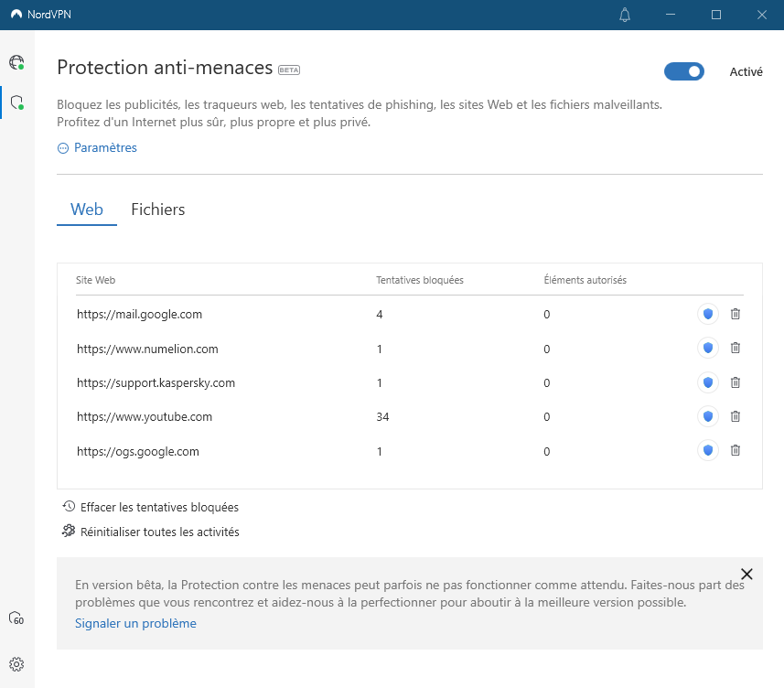Open Paramètres link
Viewport: 784px width, 688px height.
click(105, 147)
